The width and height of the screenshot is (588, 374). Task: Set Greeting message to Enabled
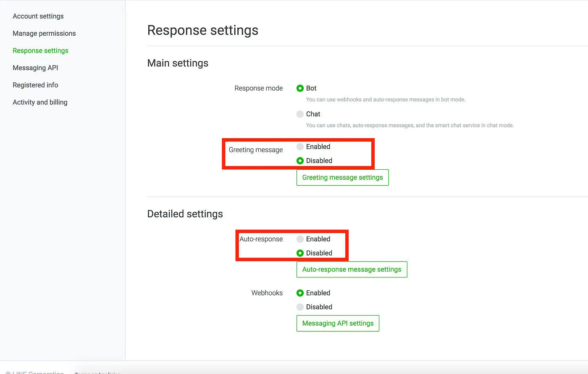coord(300,147)
